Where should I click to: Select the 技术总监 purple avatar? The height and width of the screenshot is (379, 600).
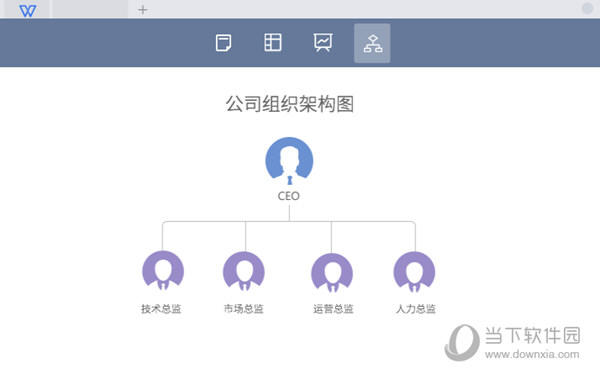point(163,271)
